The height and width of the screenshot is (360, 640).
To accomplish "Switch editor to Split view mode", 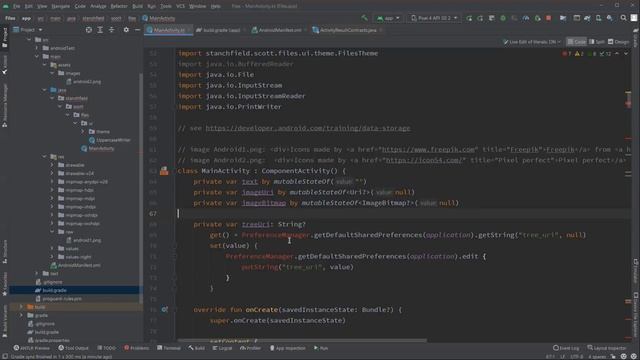I will coord(597,42).
